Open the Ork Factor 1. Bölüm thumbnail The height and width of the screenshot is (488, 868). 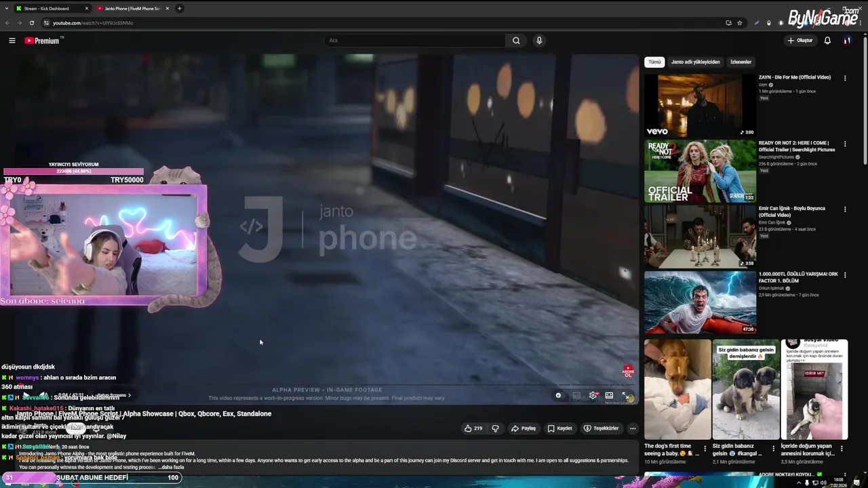tap(700, 302)
